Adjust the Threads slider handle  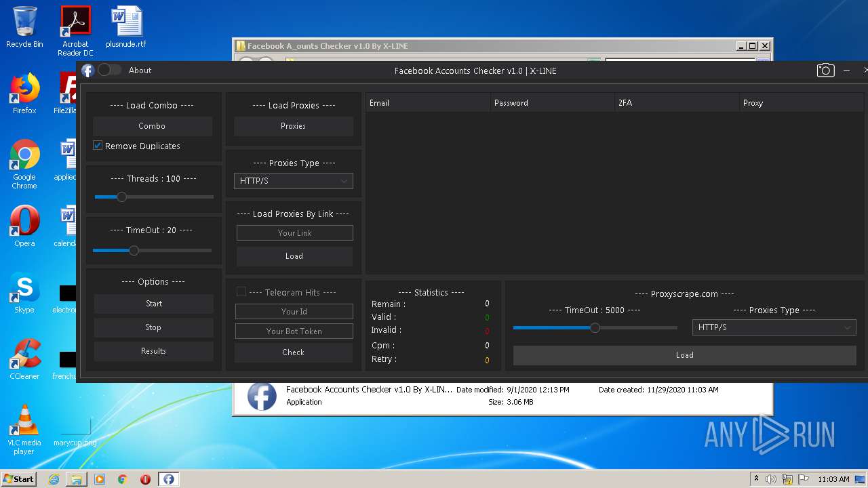click(121, 197)
